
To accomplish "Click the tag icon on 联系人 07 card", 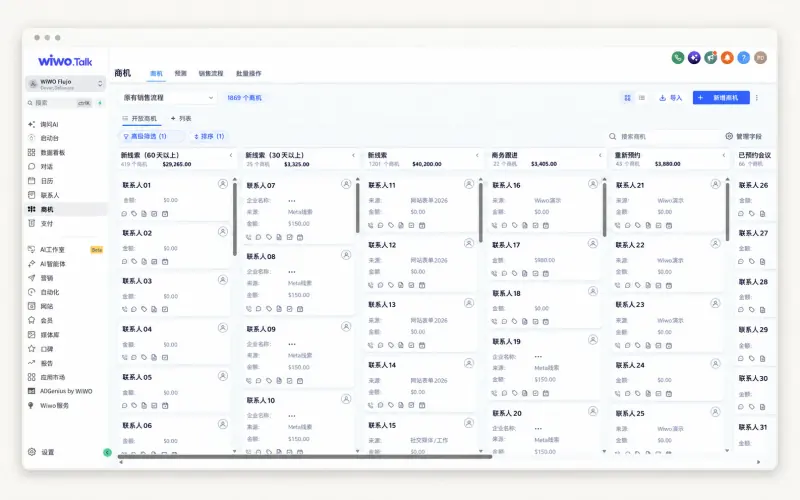I will (x=269, y=237).
